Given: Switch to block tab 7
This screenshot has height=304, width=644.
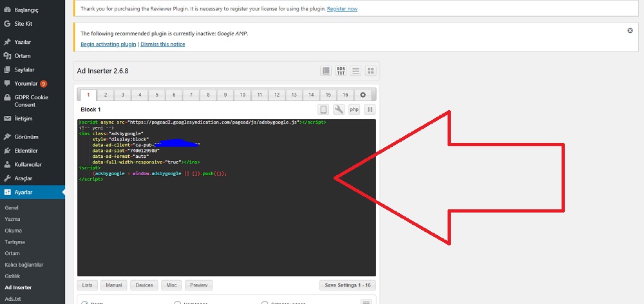Looking at the screenshot, I should click(191, 95).
